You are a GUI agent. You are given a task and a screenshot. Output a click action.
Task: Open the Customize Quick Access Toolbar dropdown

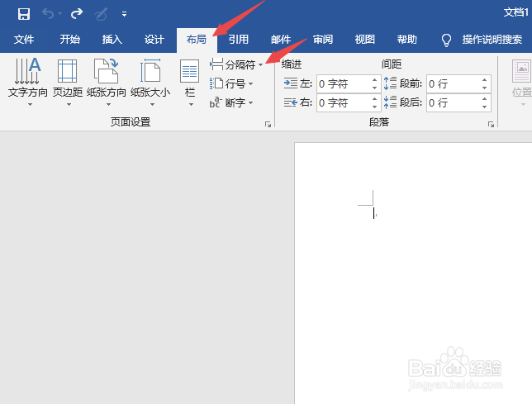[124, 14]
